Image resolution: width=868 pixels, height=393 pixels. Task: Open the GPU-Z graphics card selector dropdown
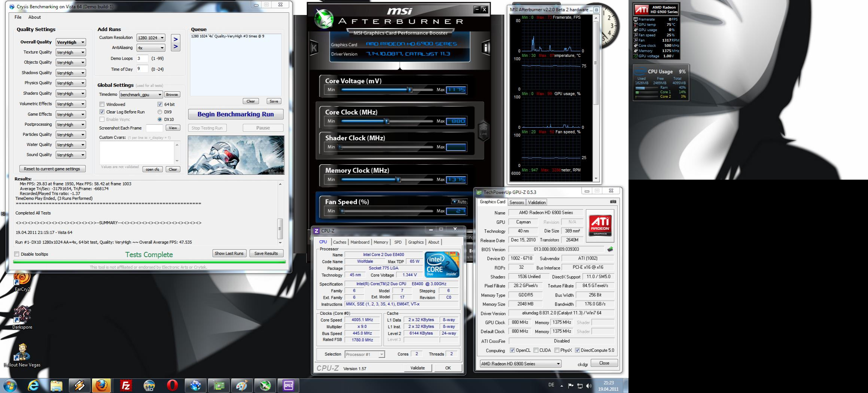(521, 364)
